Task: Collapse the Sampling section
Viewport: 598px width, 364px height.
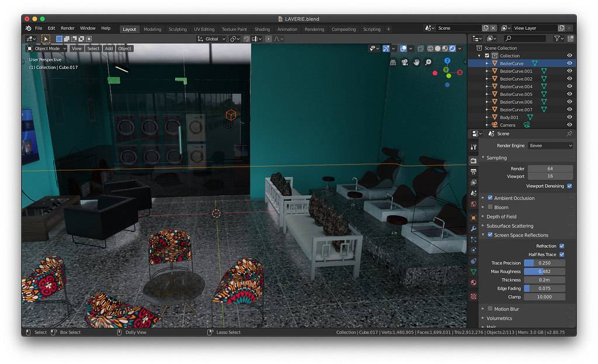Action: (x=496, y=157)
